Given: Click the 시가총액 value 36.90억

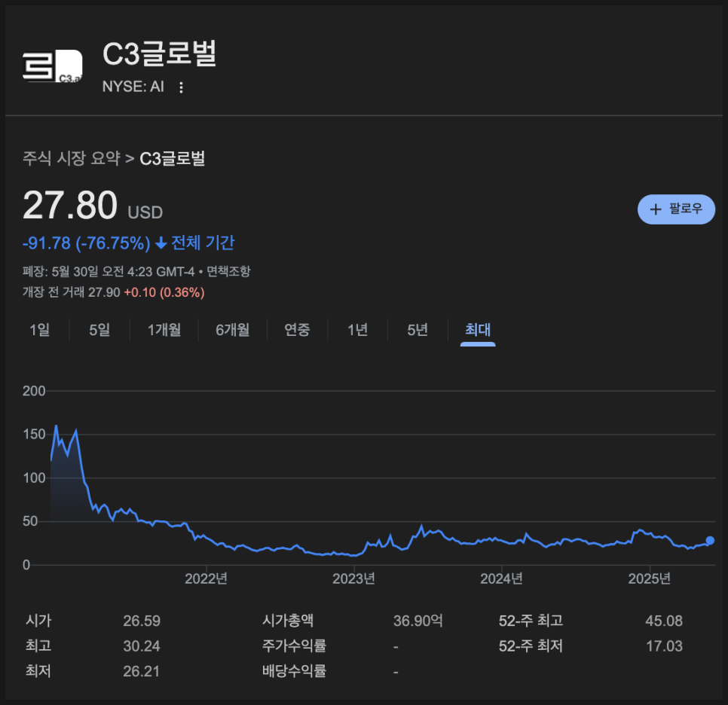Looking at the screenshot, I should point(418,621).
